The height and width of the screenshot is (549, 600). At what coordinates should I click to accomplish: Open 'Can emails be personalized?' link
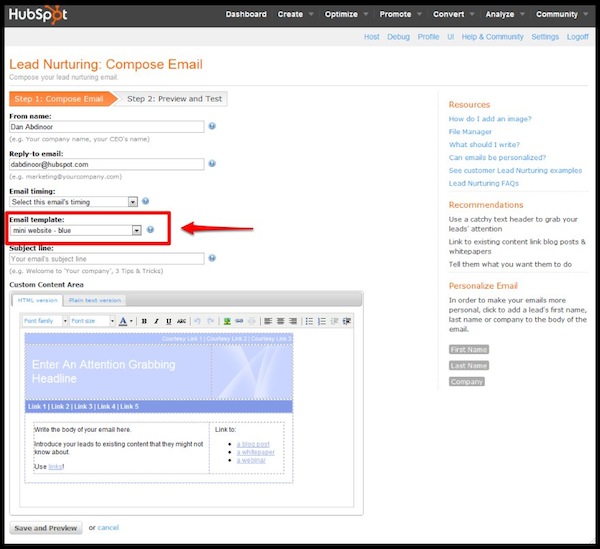point(497,158)
